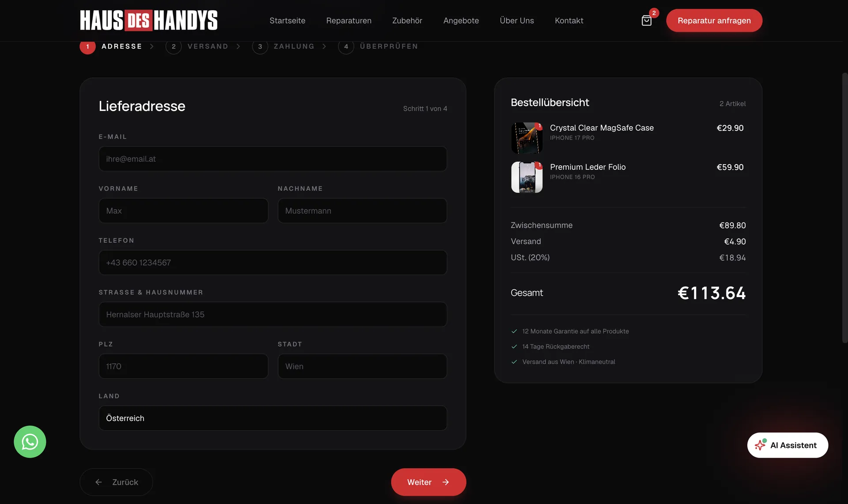Click the IPHONE 17 PRO label
The image size is (848, 504).
pos(572,138)
